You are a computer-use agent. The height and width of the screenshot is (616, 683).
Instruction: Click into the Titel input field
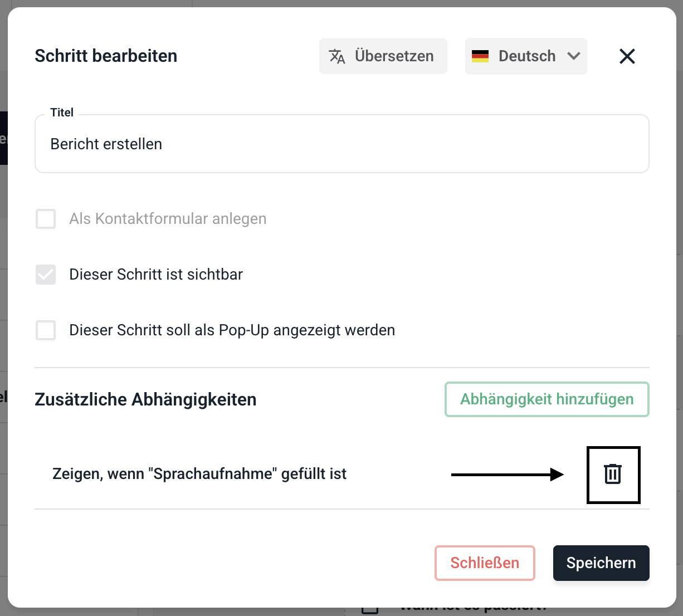point(342,144)
